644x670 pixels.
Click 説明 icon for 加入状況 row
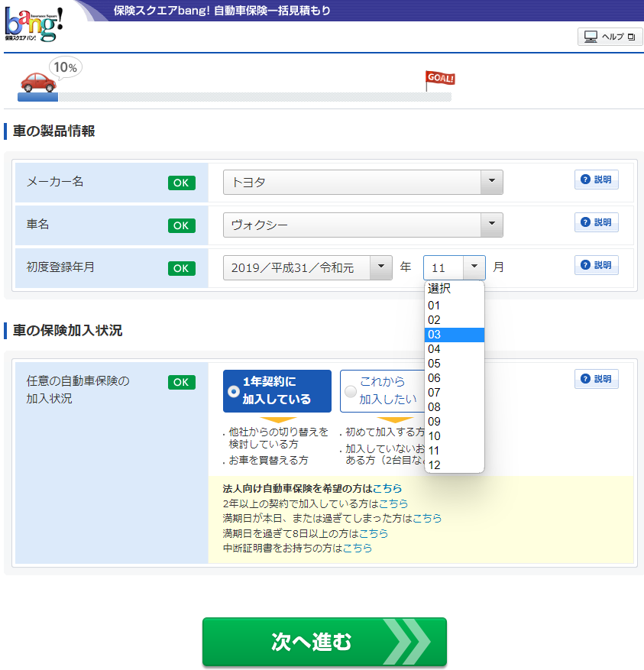(596, 380)
